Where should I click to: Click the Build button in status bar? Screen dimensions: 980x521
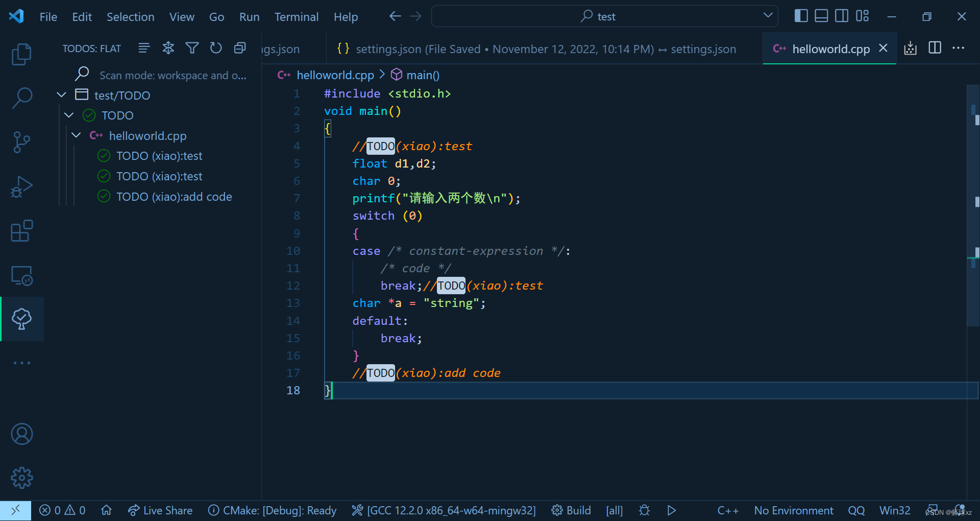point(571,510)
